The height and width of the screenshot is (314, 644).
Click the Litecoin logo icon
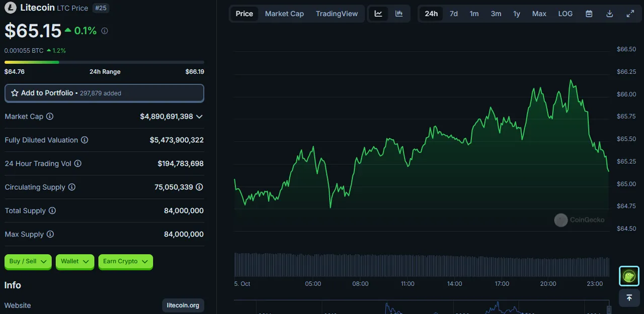[10, 8]
